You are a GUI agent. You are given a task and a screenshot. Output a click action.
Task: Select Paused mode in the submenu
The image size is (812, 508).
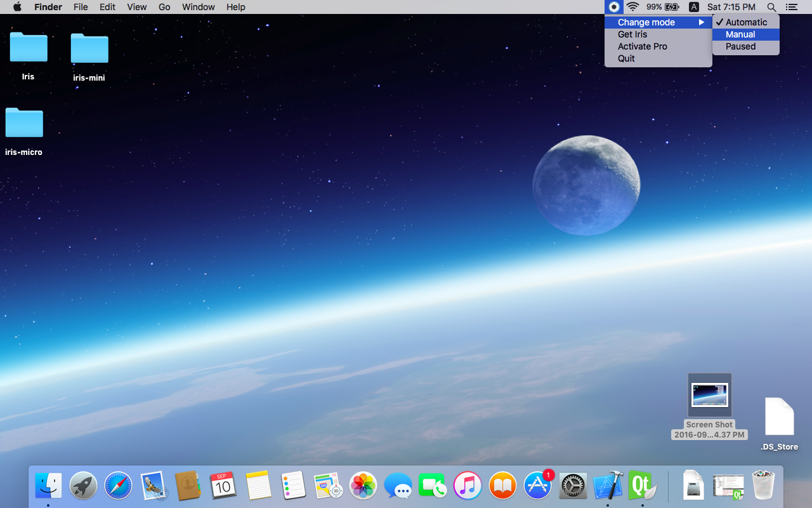tap(746, 46)
